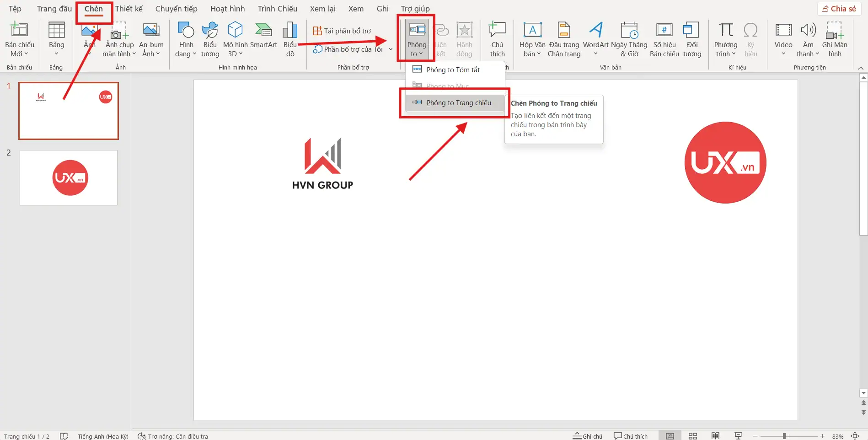This screenshot has width=868, height=440.
Task: Select slide 2 thumbnail in the panel
Action: (x=68, y=177)
